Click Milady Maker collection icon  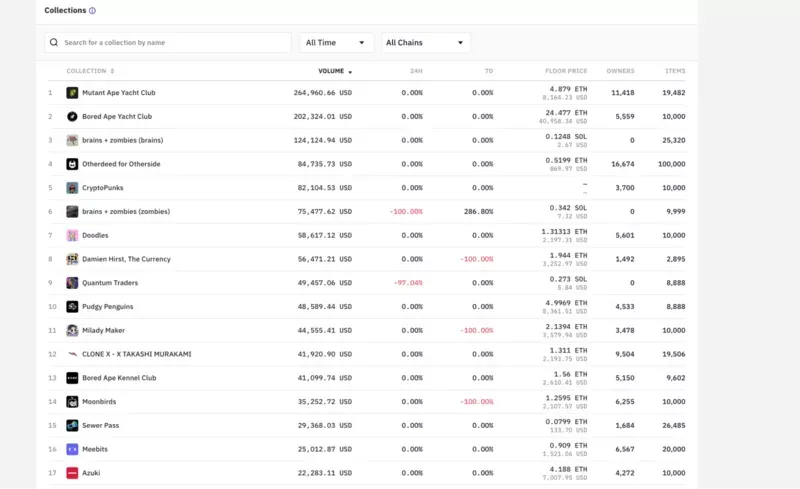pyautogui.click(x=72, y=330)
